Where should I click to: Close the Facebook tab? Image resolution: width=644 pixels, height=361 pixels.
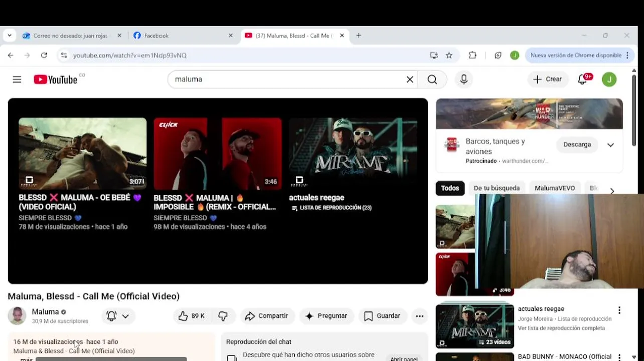point(231,36)
